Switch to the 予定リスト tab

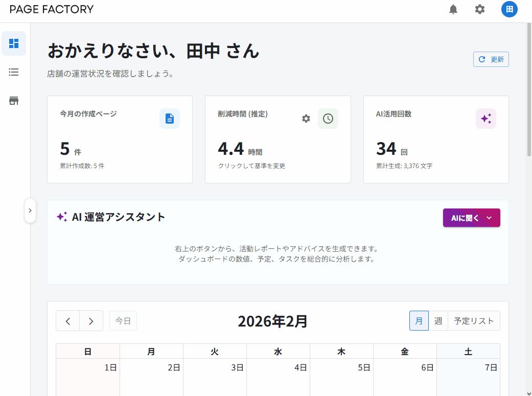[474, 320]
